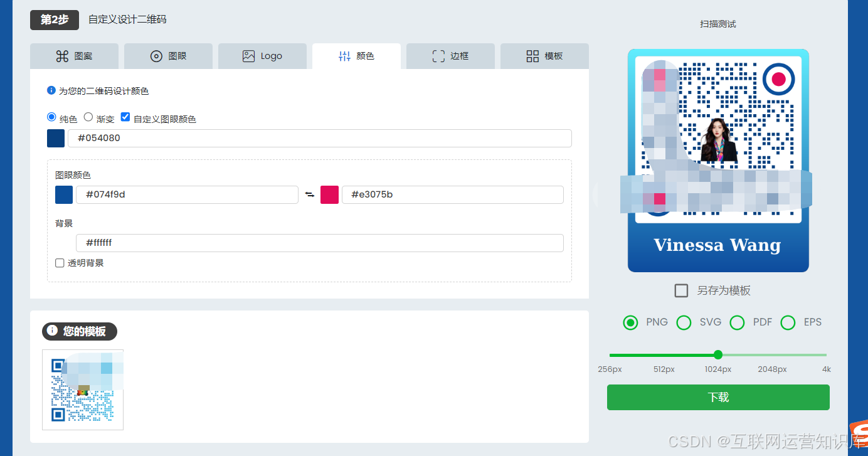Check 另存为模板 save as template box
Screen dimensions: 868x456
coord(681,290)
